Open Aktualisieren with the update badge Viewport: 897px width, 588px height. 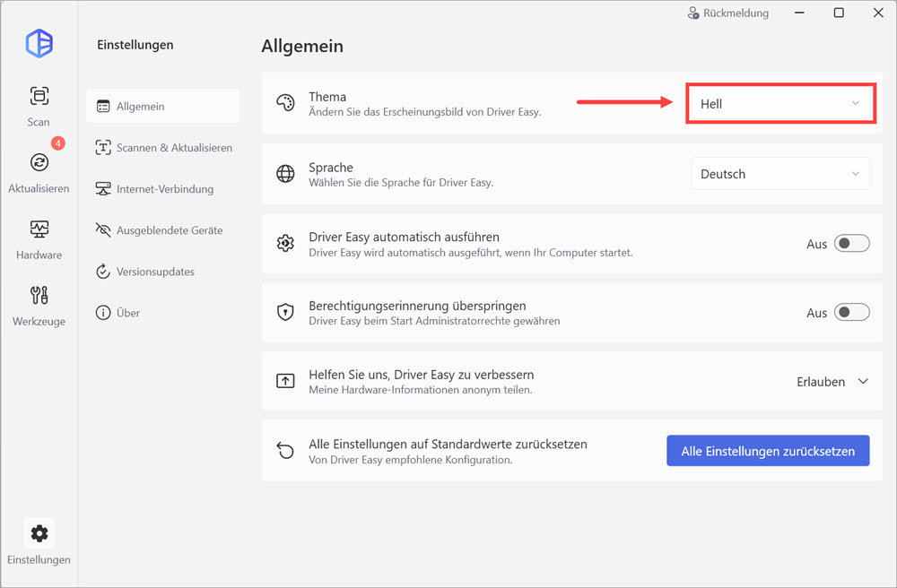pos(39,162)
